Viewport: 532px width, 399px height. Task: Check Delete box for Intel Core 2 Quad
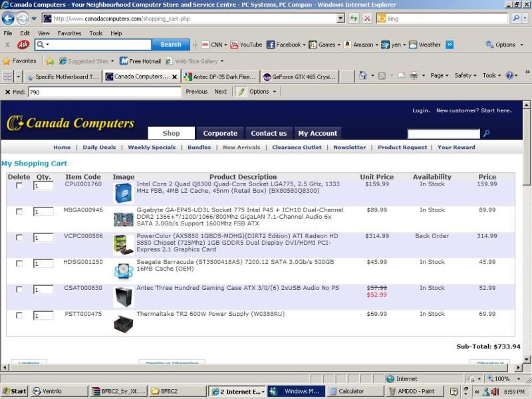(x=19, y=186)
